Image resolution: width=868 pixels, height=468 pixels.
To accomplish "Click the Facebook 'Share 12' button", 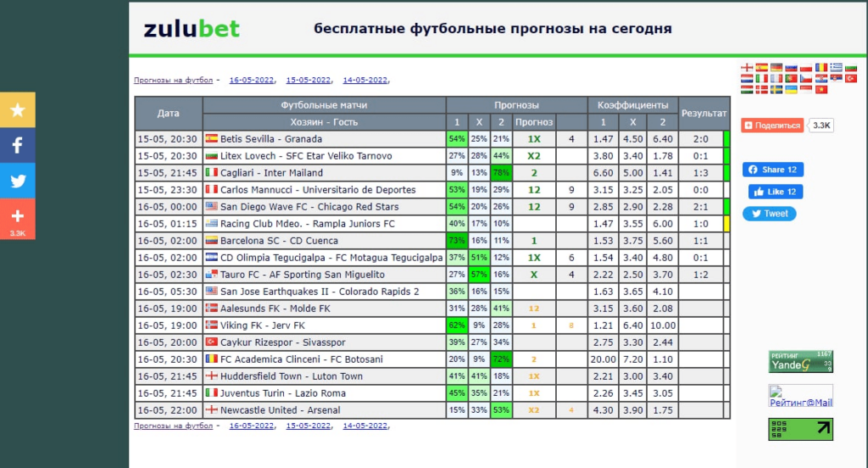I will pyautogui.click(x=773, y=170).
